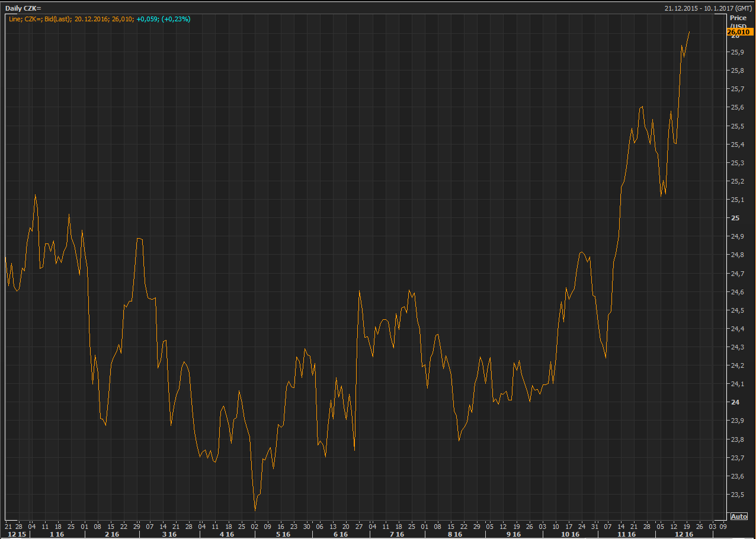Click Bid(Last) field in the legend
Image resolution: width=756 pixels, height=539 pixels.
(x=56, y=19)
